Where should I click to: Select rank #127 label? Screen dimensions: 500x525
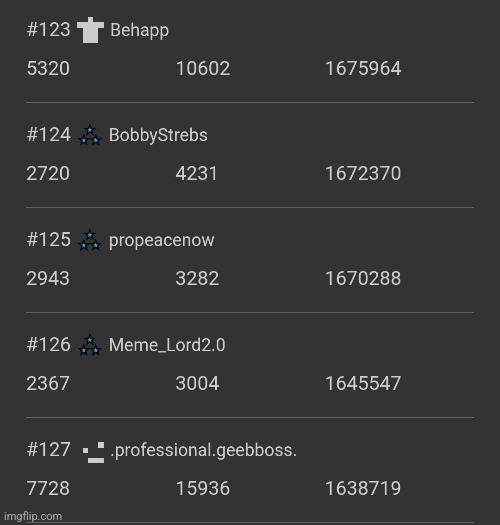(x=49, y=449)
